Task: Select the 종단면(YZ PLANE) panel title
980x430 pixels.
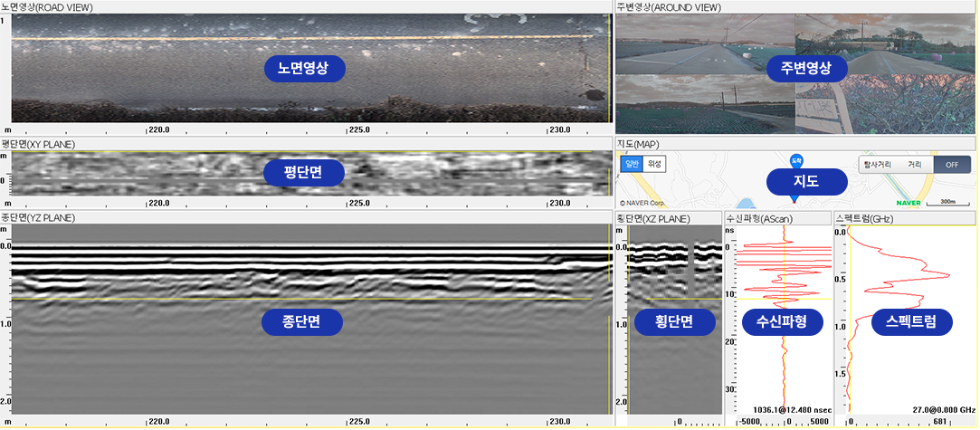Action: (38, 218)
